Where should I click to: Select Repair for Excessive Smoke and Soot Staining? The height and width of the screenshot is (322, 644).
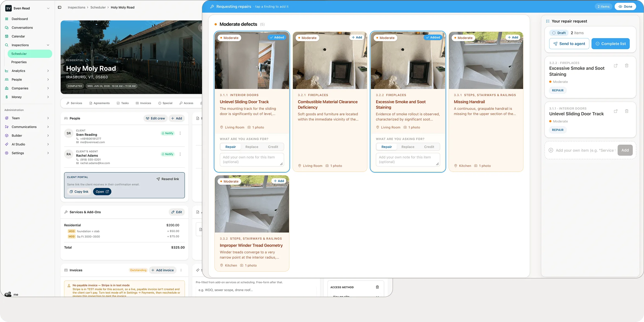387,147
